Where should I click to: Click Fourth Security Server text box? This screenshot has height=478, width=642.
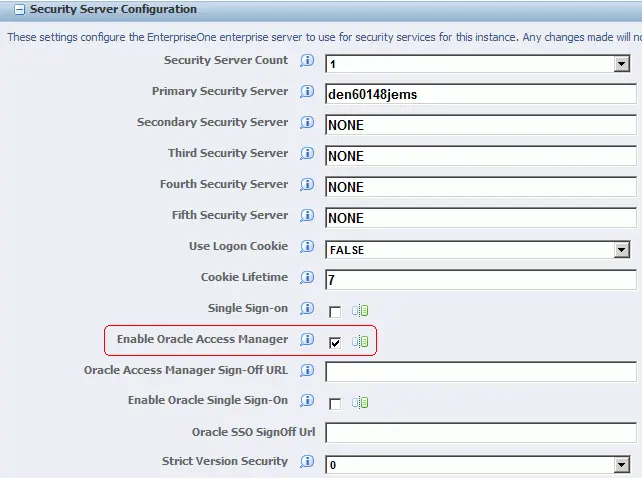pyautogui.click(x=481, y=187)
